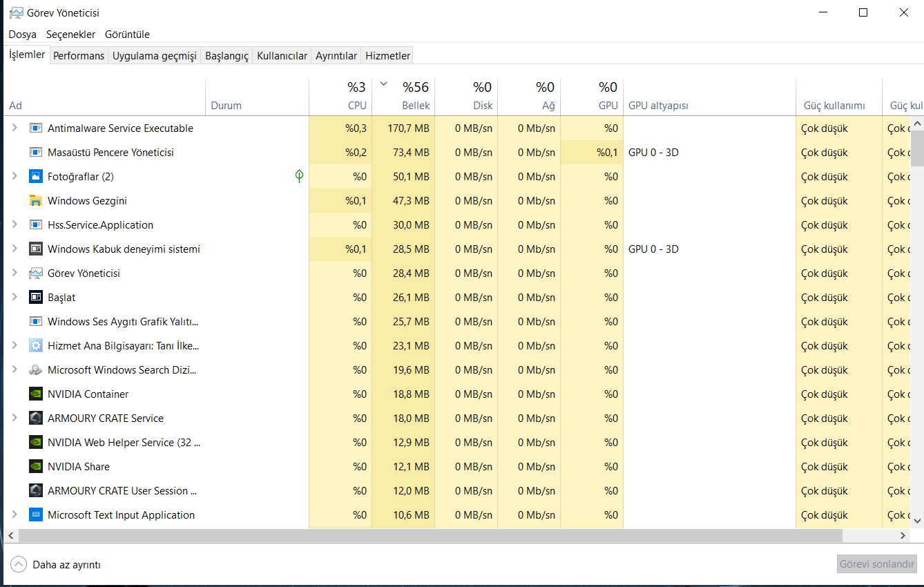Click the Görev Yöneticisi process row icon

click(x=36, y=273)
